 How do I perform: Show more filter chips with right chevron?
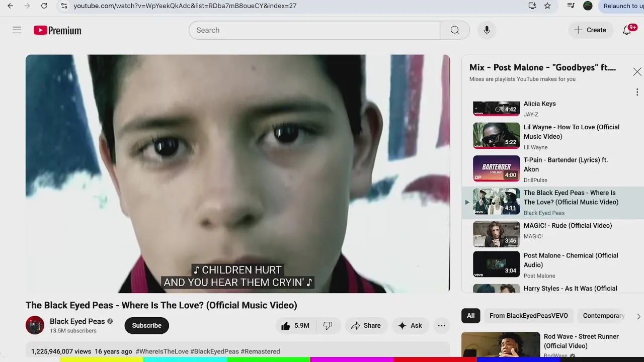(x=638, y=316)
